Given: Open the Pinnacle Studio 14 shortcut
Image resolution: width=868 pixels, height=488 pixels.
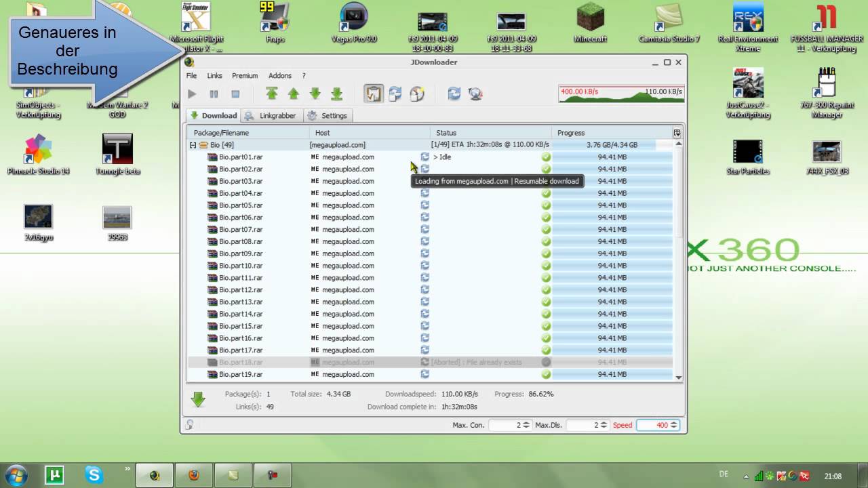Looking at the screenshot, I should click(38, 155).
